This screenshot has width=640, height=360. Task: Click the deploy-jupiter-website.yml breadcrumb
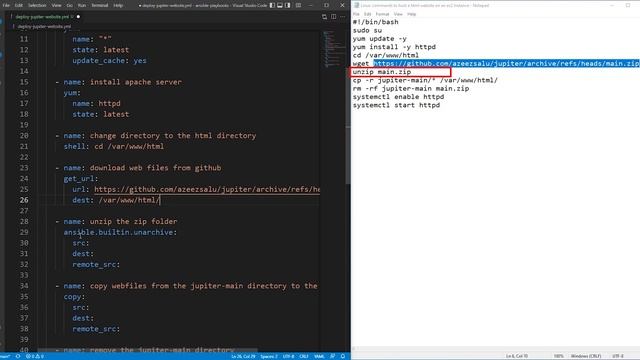pyautogui.click(x=44, y=26)
